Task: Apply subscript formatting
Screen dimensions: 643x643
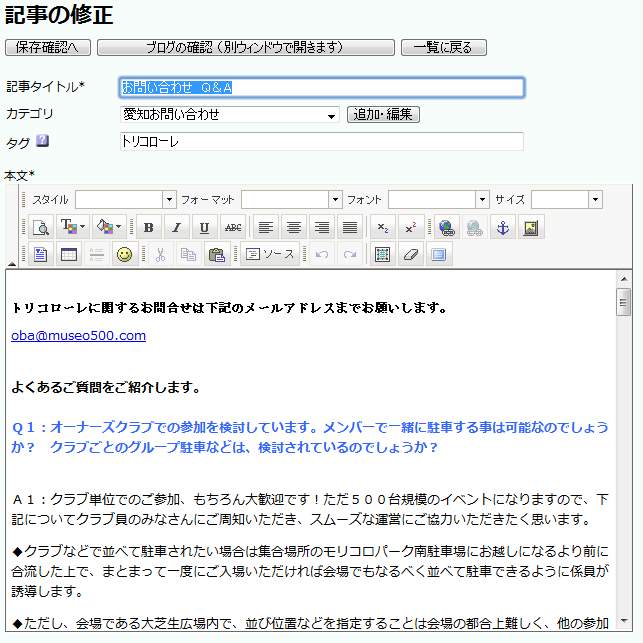Action: point(383,227)
